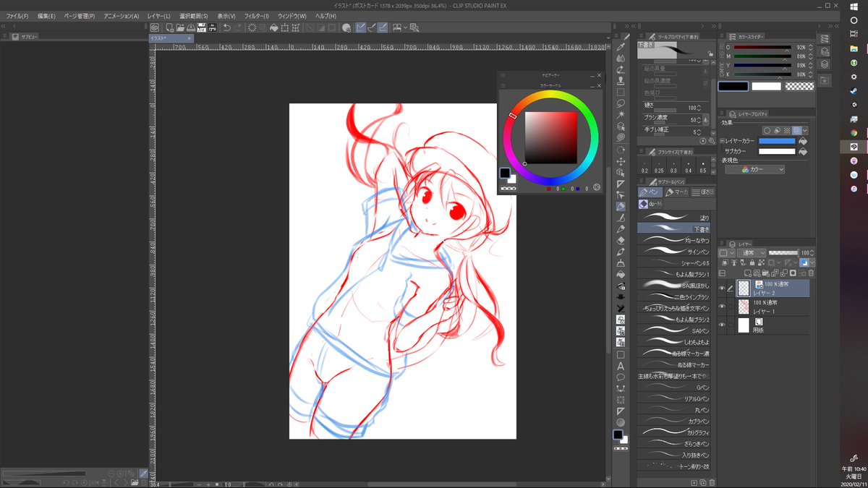Click the Save floppy disk icon

click(x=201, y=27)
